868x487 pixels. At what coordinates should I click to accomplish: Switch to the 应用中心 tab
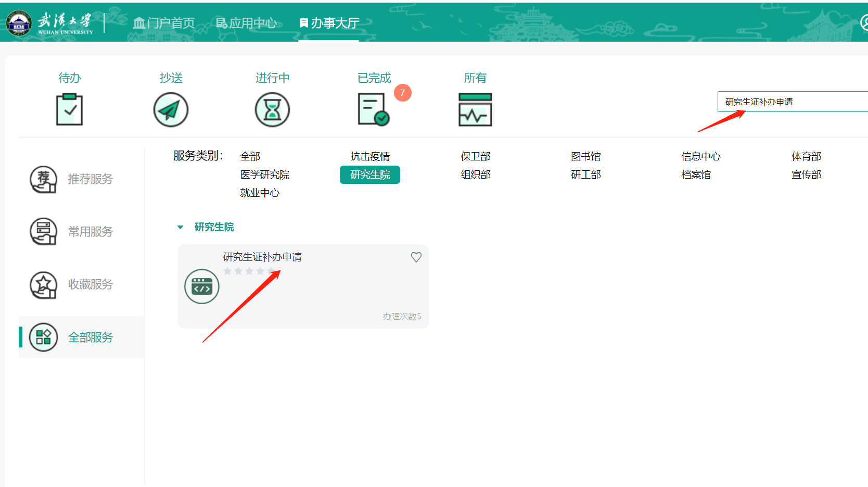coord(247,23)
